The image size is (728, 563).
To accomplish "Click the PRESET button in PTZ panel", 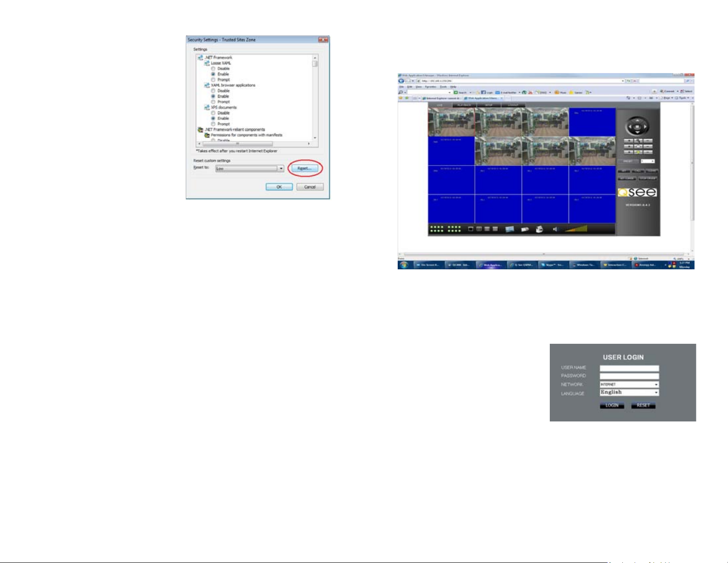I will 628,161.
